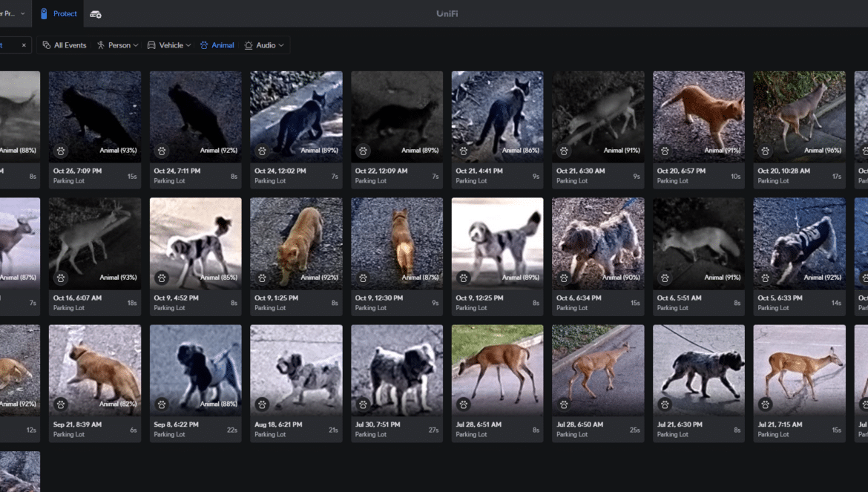Click the paw icon on Oct 20, 6:57 PM thumbnail

click(x=665, y=151)
